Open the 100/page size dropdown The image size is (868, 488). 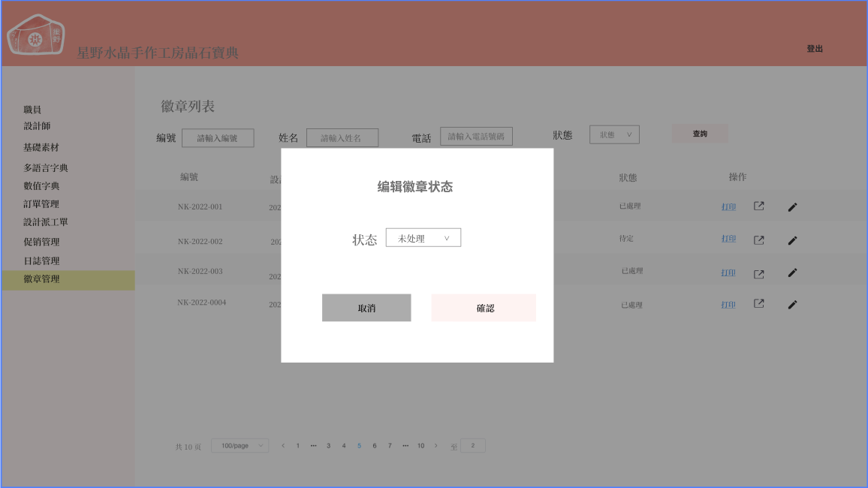240,446
